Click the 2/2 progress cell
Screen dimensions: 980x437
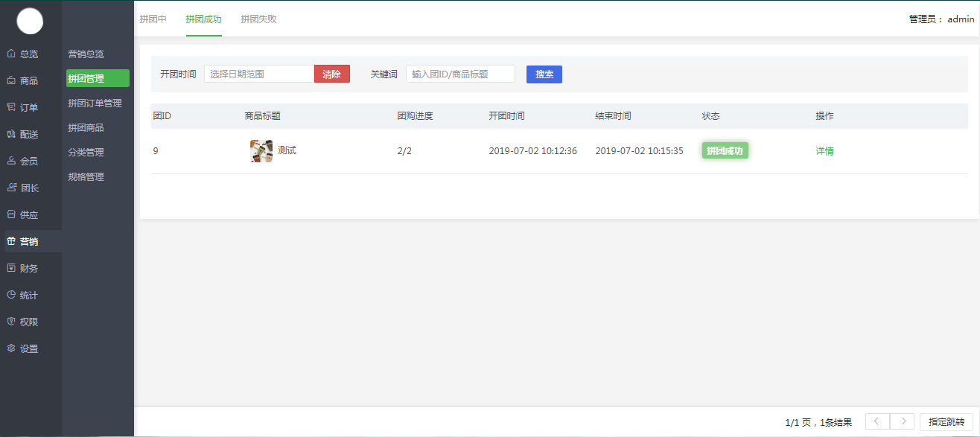click(404, 151)
